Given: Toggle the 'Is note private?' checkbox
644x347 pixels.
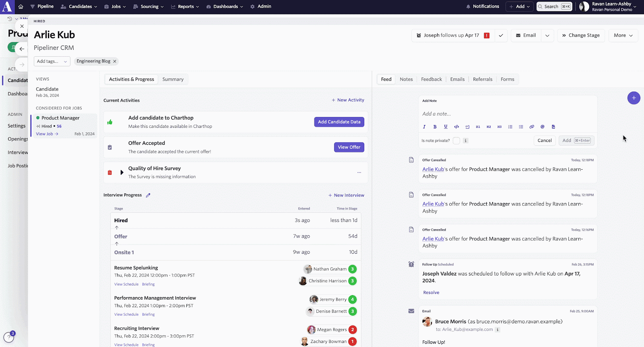Looking at the screenshot, I should (x=456, y=141).
